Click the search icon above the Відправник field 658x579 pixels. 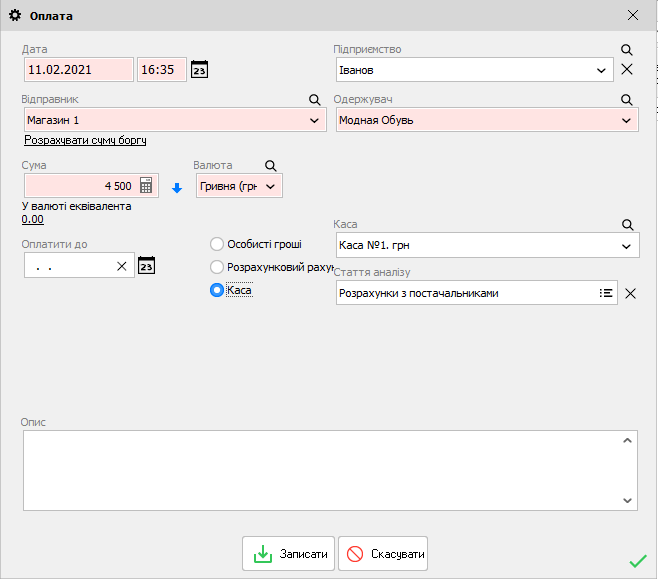(x=314, y=100)
